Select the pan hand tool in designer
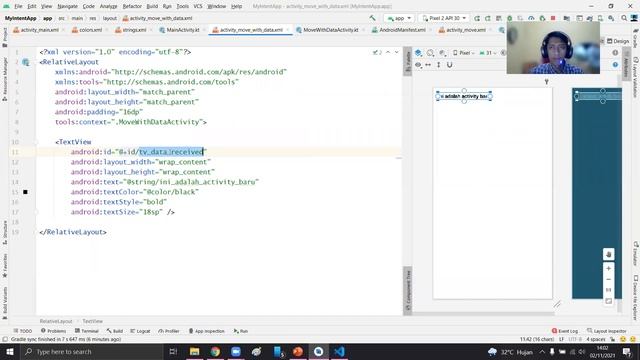The width and height of the screenshot is (640, 360). click(x=609, y=254)
